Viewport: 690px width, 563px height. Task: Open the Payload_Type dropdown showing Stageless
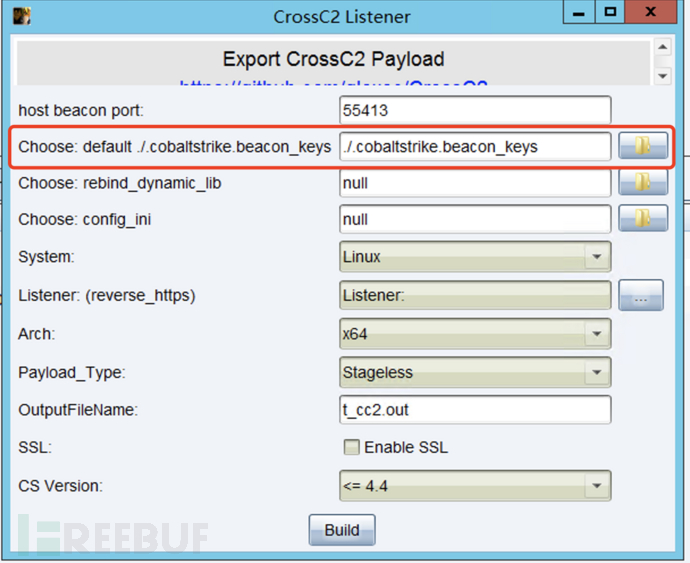click(475, 372)
